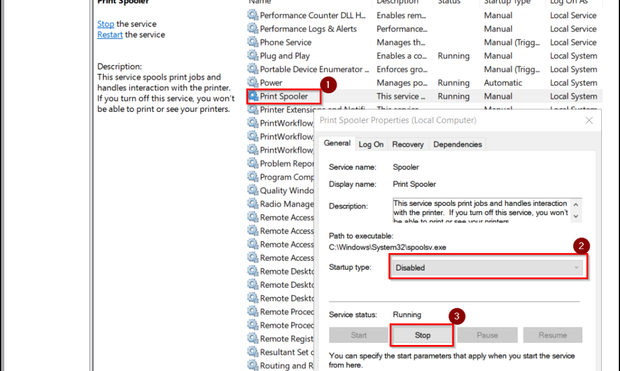
Task: Click Running status in Plug and Play row
Action: pyautogui.click(x=454, y=56)
